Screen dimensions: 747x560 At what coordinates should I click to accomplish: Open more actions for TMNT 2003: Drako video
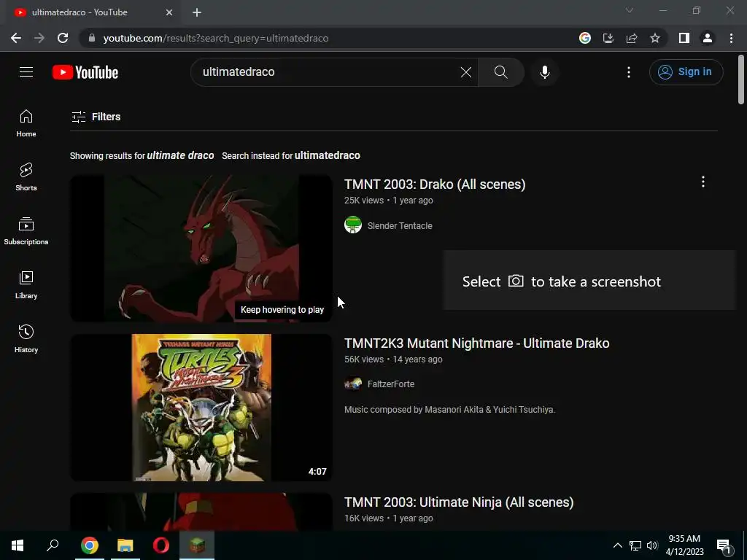[x=703, y=182]
